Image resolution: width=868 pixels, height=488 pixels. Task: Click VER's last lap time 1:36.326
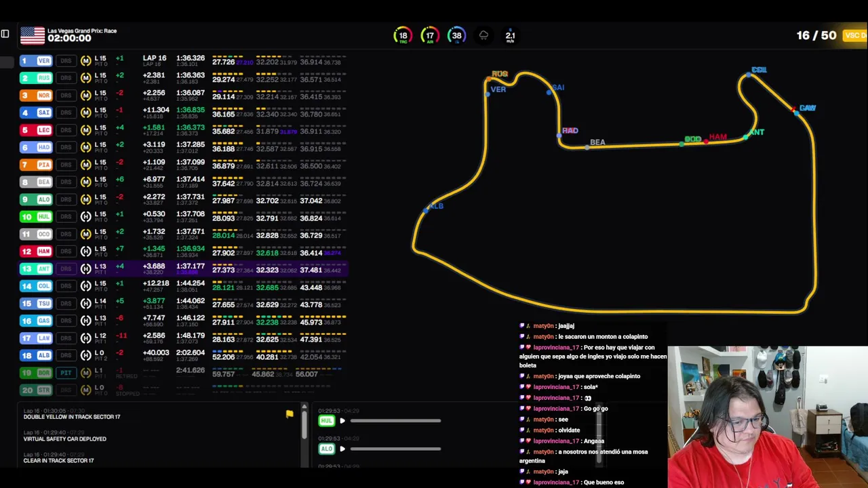191,58
